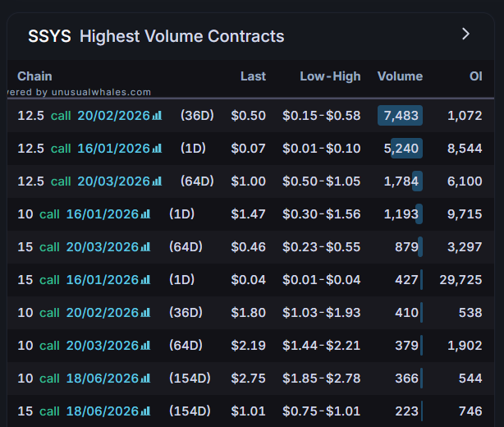Open the 15 call 20/03/2026 contract link
Image resolution: width=504 pixels, height=427 pixels.
coord(78,246)
